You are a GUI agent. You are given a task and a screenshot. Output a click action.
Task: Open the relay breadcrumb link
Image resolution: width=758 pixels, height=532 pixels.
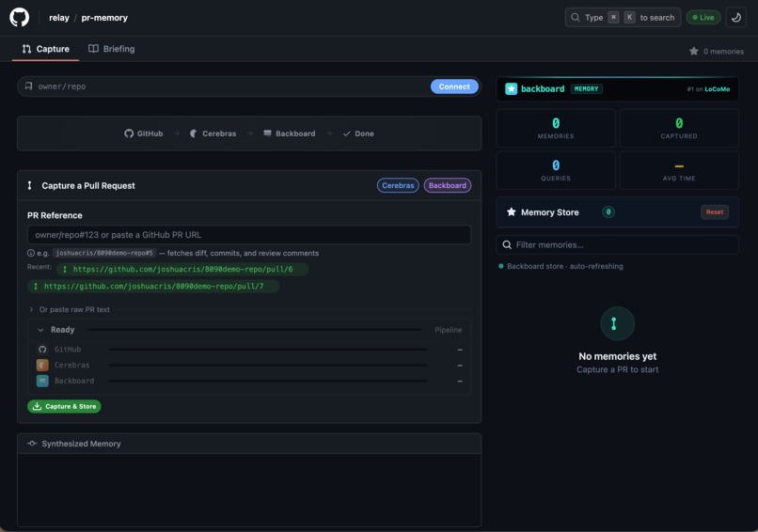[59, 18]
